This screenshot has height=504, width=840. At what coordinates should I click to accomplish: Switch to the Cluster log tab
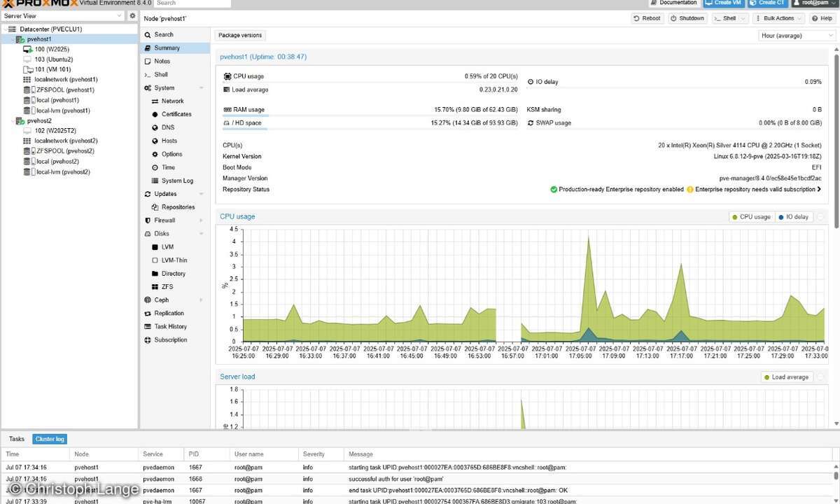pyautogui.click(x=50, y=439)
